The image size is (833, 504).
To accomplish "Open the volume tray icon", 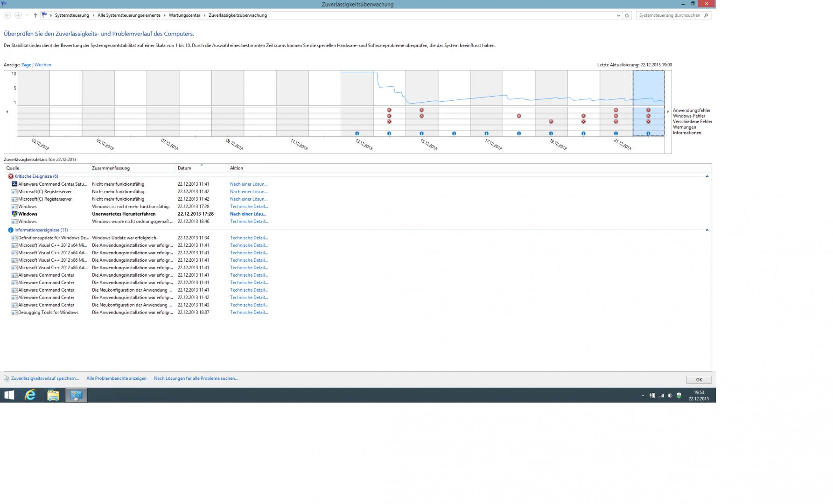I will [x=670, y=396].
